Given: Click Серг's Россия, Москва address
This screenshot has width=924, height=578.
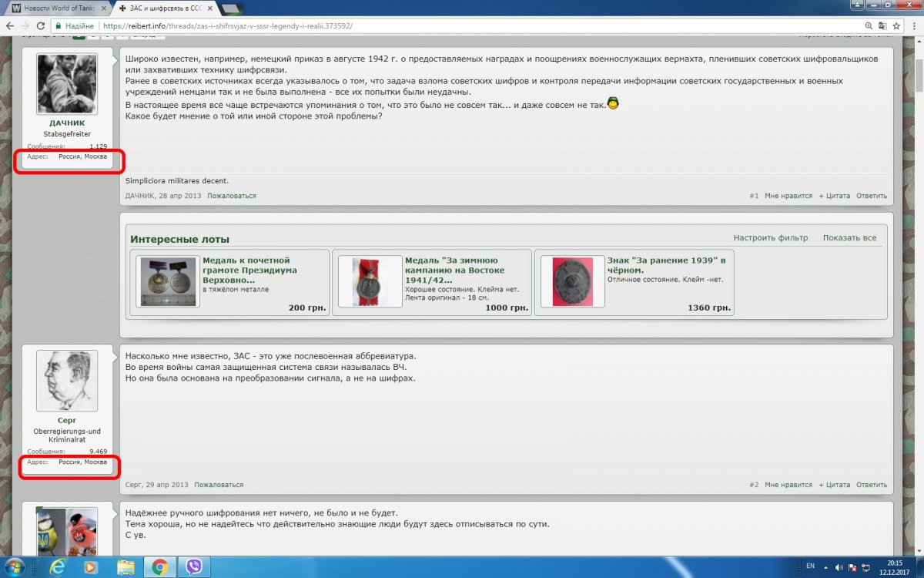Looking at the screenshot, I should click(x=82, y=462).
